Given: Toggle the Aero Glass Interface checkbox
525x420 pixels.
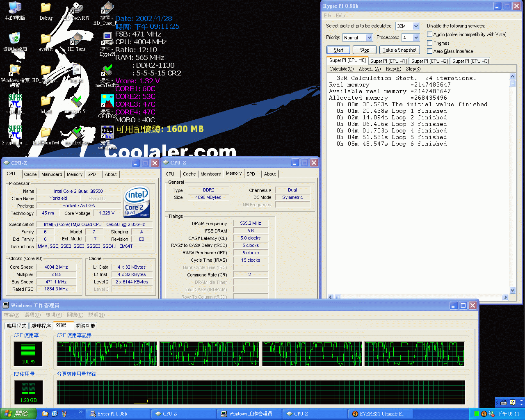Looking at the screenshot, I should click(x=430, y=51).
